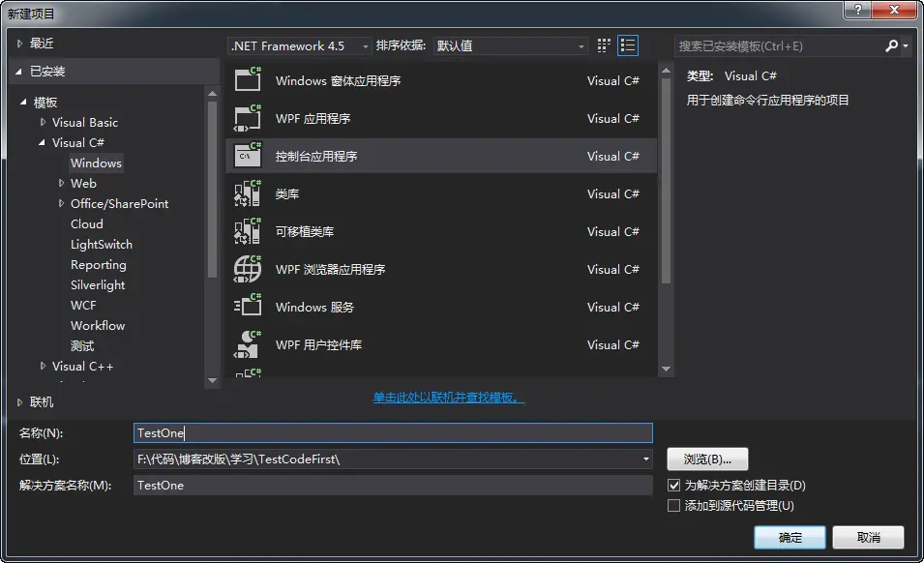924x563 pixels.
Task: Open the 排序依据 默认值 dropdown
Action: pyautogui.click(x=510, y=45)
